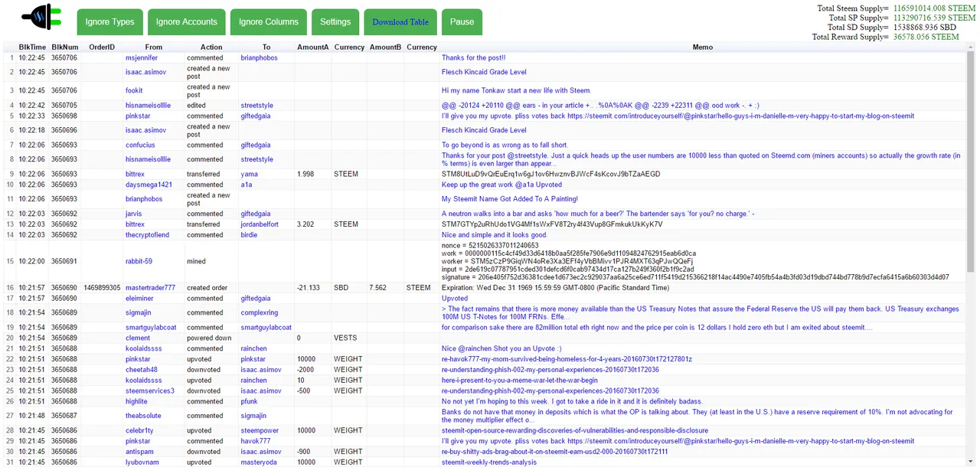The height and width of the screenshot is (474, 980).
Task: Open clement account link
Action: click(x=138, y=338)
